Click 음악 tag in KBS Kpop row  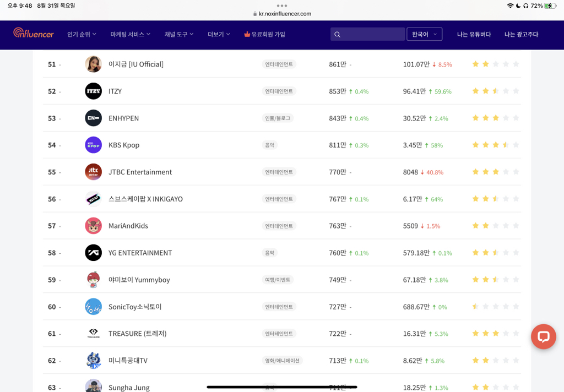click(x=269, y=145)
